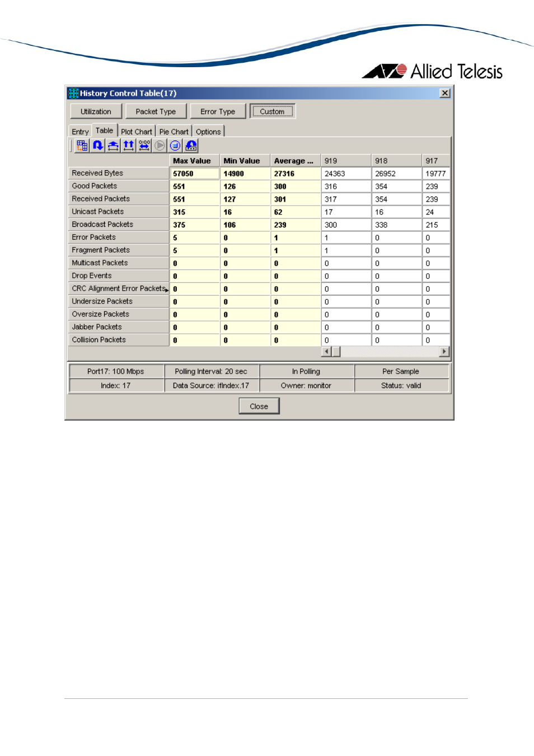The width and height of the screenshot is (534, 756).
Task: Click the Status: valid field
Action: [x=401, y=385]
